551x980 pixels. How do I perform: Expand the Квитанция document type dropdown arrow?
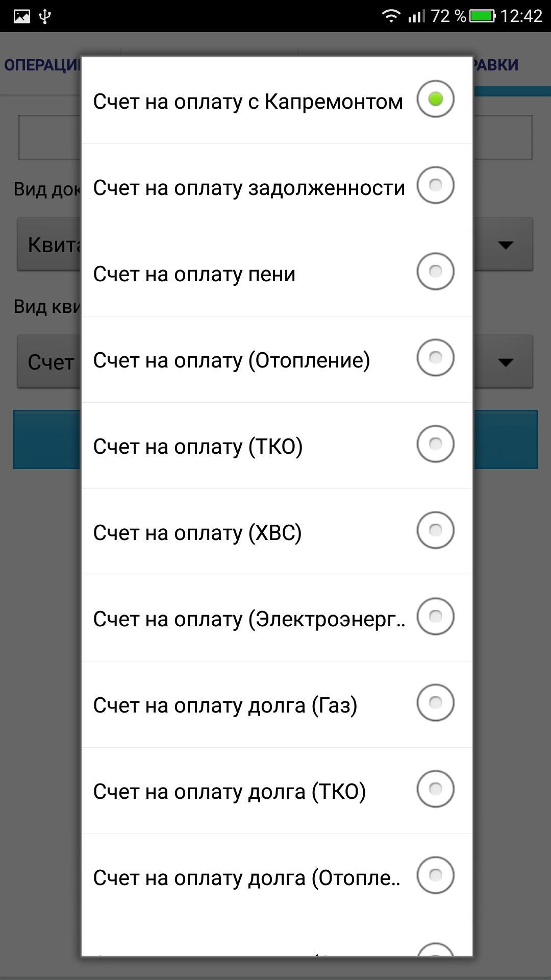point(505,245)
